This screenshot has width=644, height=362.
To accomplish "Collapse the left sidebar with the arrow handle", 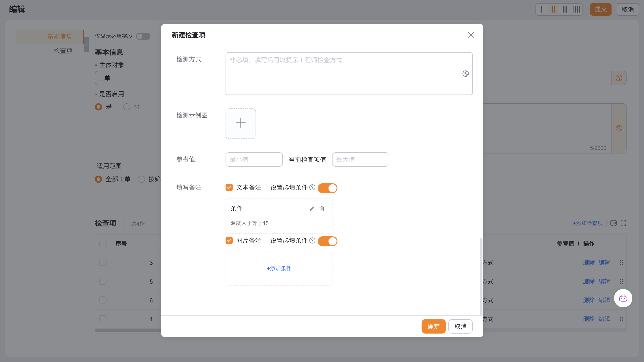I will pos(87,44).
